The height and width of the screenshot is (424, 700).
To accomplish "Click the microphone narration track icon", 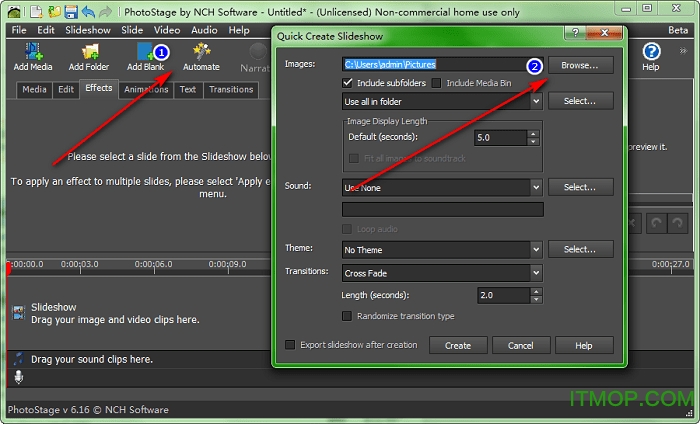I will [x=17, y=377].
